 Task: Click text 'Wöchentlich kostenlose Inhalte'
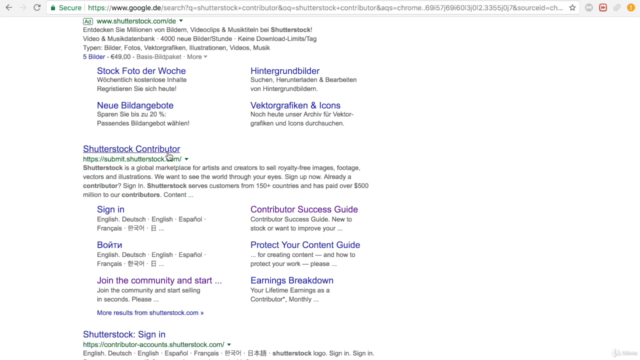(142, 80)
